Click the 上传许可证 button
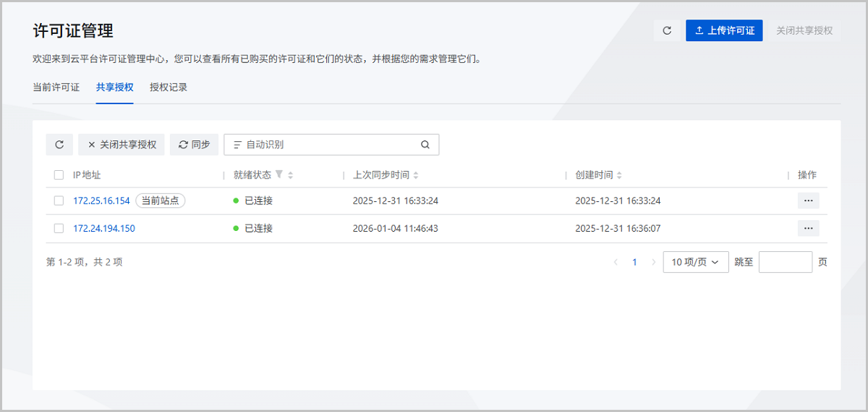Viewport: 868px width, 412px height. tap(724, 30)
